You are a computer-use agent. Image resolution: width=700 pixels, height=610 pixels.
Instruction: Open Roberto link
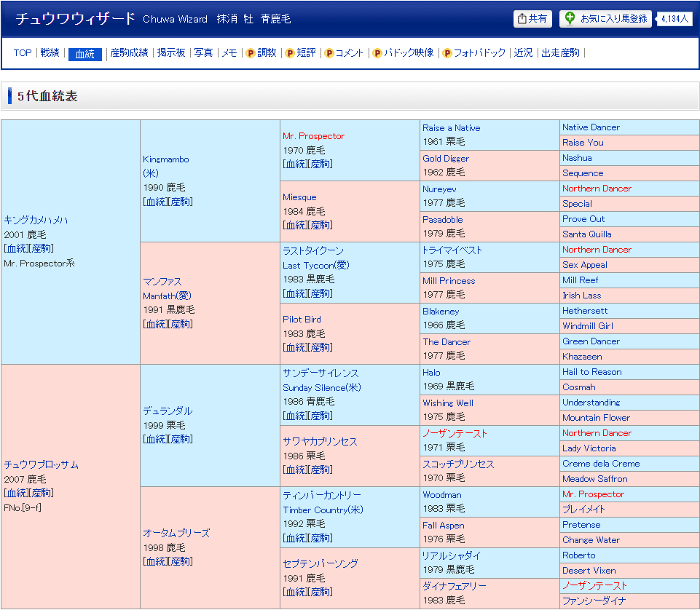click(x=579, y=555)
